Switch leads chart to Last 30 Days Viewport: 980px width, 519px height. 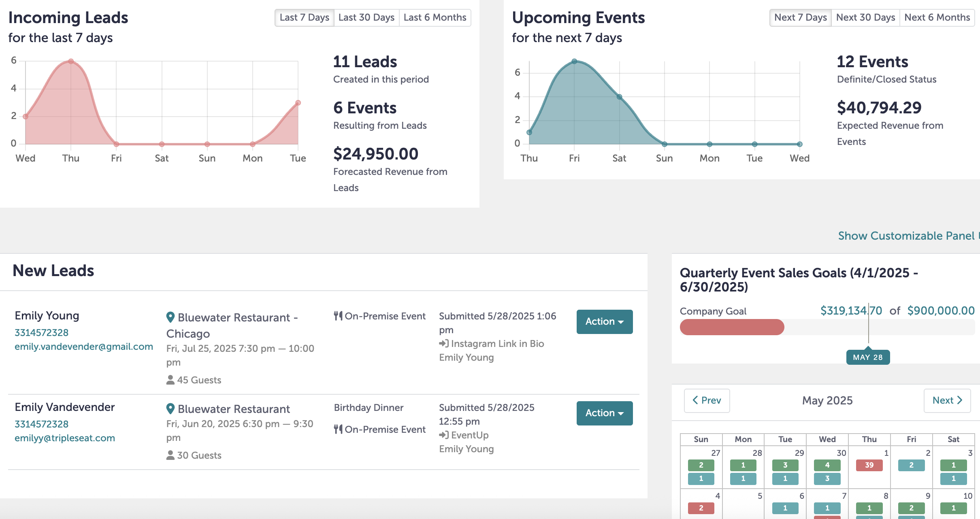point(366,17)
